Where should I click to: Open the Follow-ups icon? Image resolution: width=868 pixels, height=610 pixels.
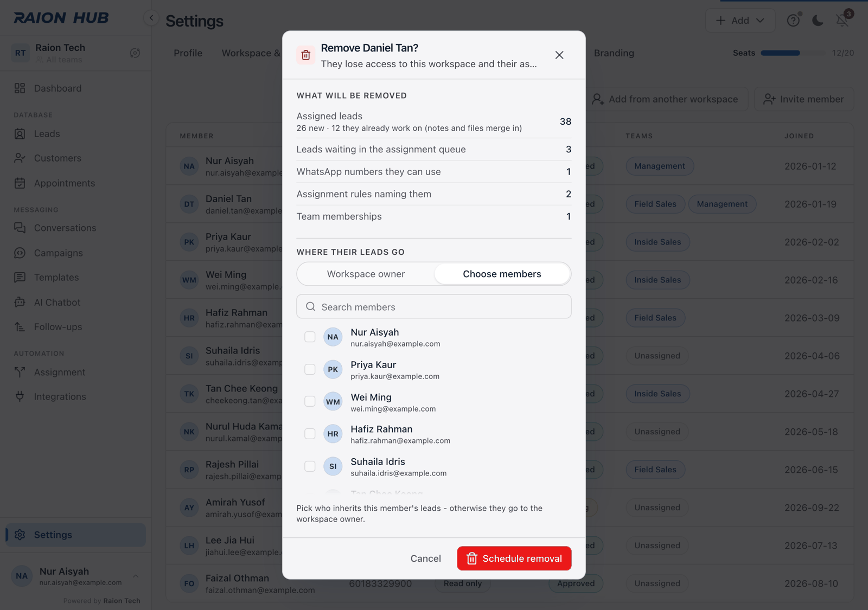click(20, 327)
